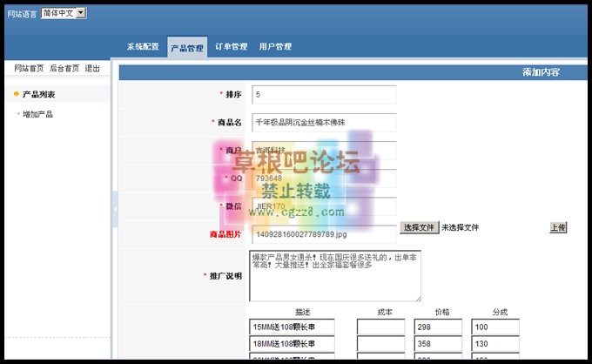Click the price field showing 298
592x364 pixels.
tap(438, 327)
